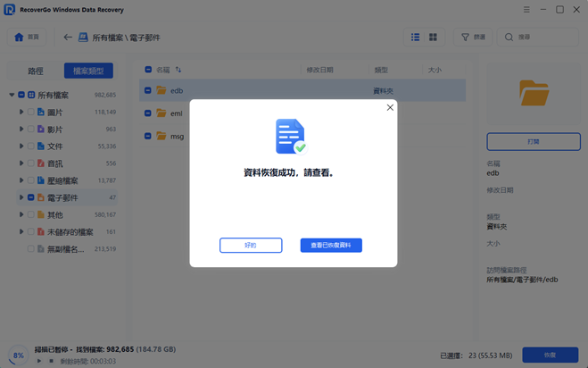Check the 影片 checkbox
The width and height of the screenshot is (588, 368).
click(30, 129)
